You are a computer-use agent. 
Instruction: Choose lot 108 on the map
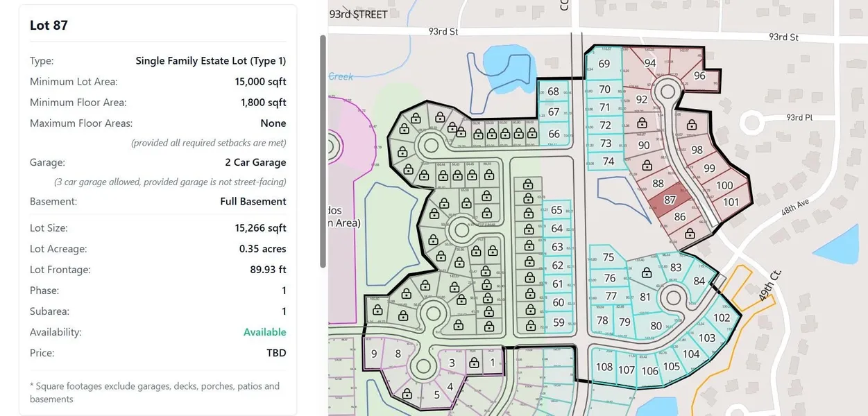(x=604, y=367)
